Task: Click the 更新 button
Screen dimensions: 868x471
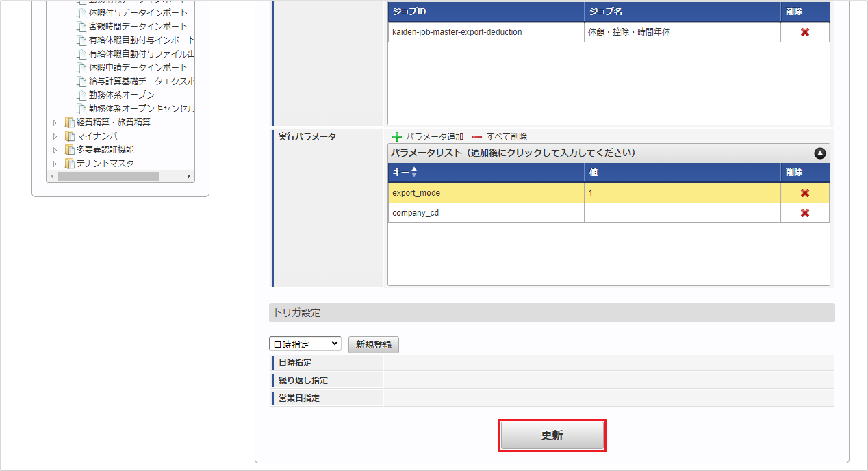Action: pyautogui.click(x=552, y=435)
